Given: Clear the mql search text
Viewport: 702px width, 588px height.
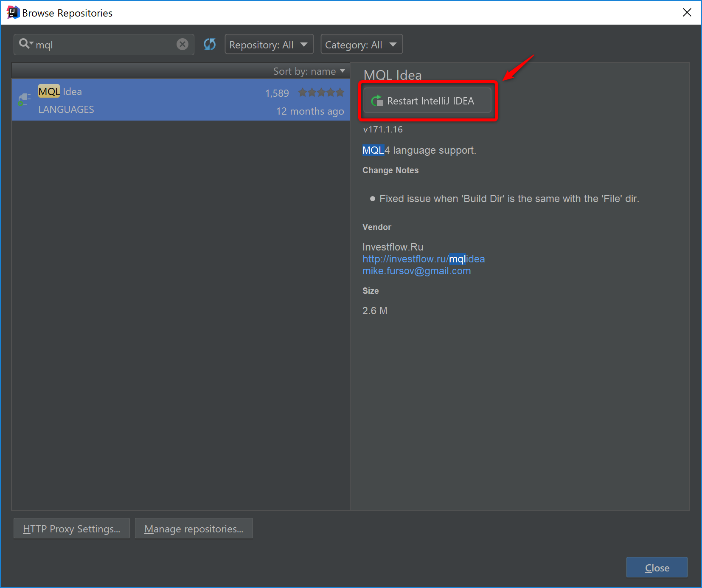Looking at the screenshot, I should pyautogui.click(x=183, y=44).
